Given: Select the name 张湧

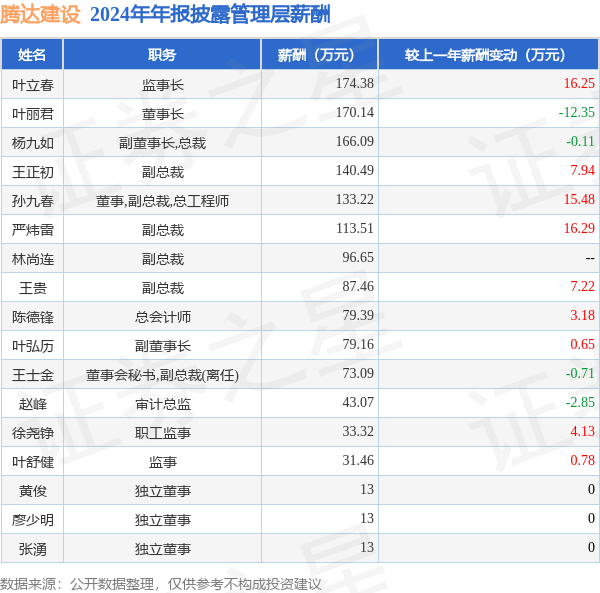Looking at the screenshot, I should (x=33, y=549).
